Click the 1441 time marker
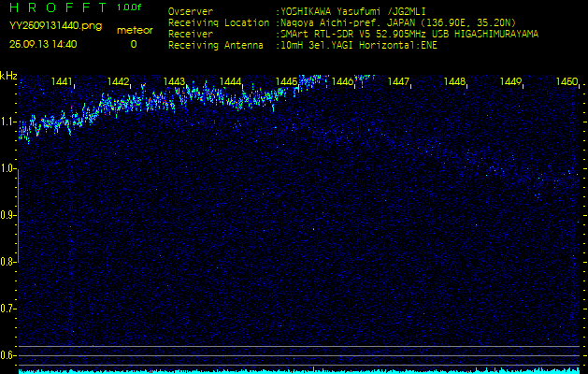Image resolution: width=588 pixels, height=374 pixels. (63, 82)
